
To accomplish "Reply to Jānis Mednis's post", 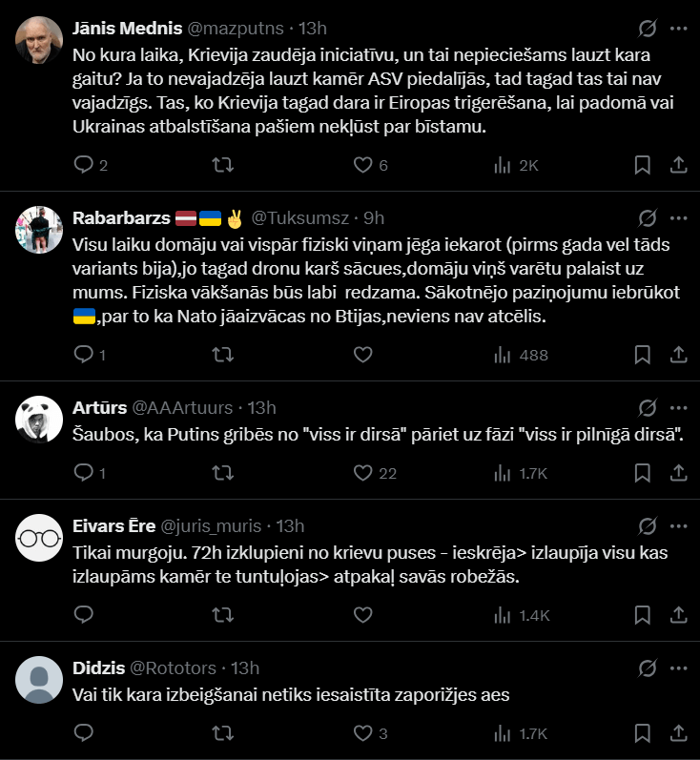I will [84, 165].
